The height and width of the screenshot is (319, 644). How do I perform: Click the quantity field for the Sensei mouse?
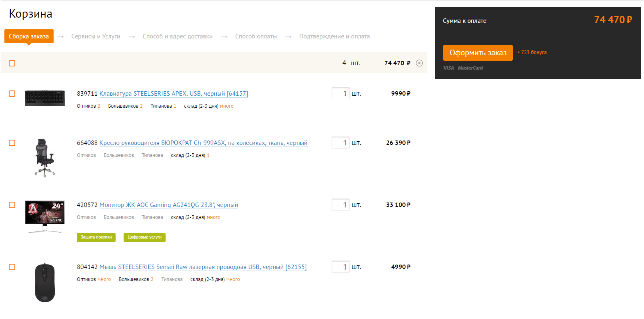[340, 267]
